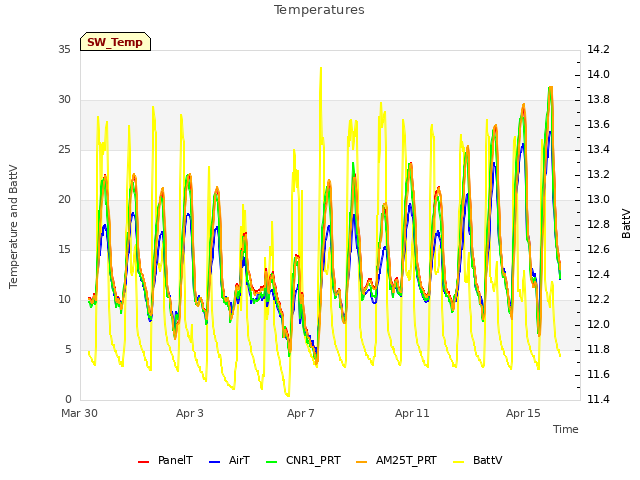
Task: Click the 12.4 right axis tick label
Action: (x=598, y=275)
